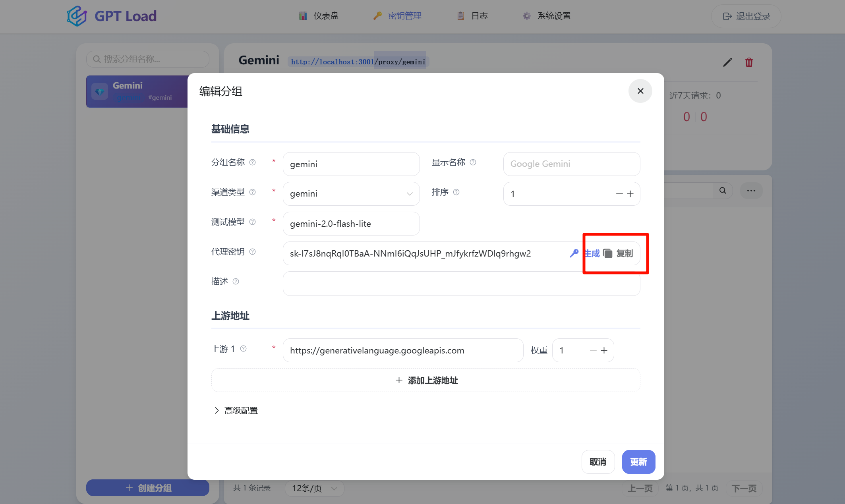The width and height of the screenshot is (845, 504).
Task: Click the key icon to generate a proxy key
Action: pos(574,253)
